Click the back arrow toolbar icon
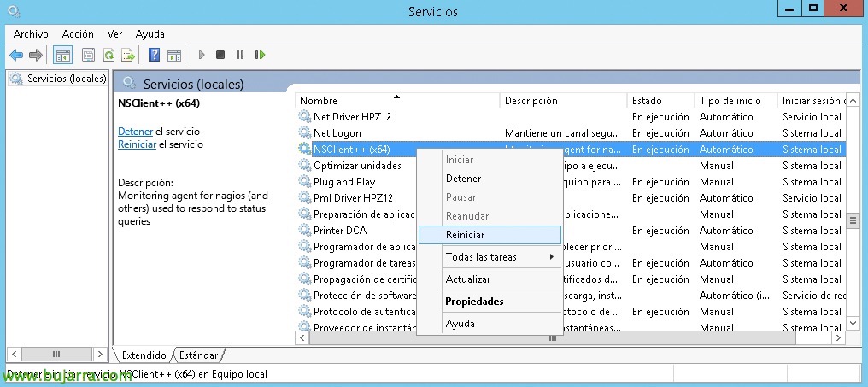 point(16,55)
